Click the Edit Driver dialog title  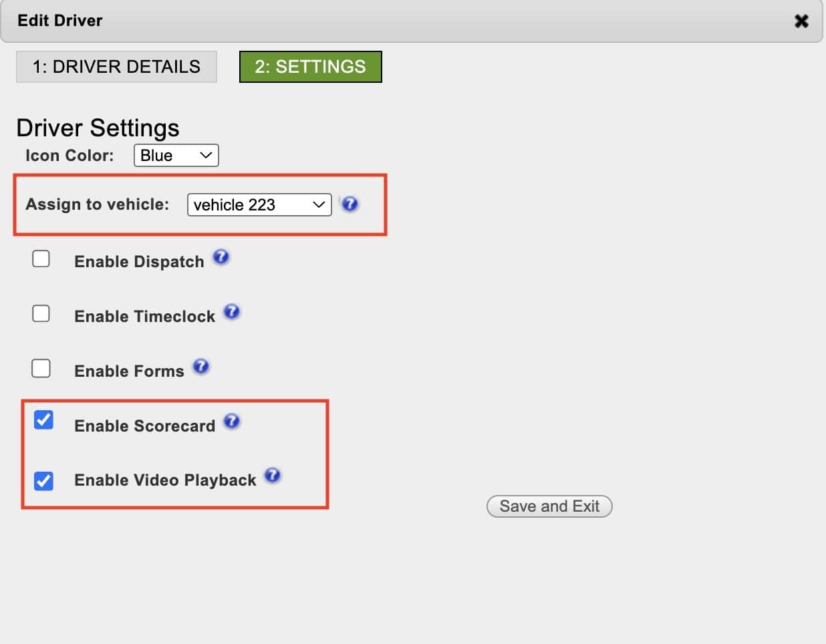(x=60, y=21)
